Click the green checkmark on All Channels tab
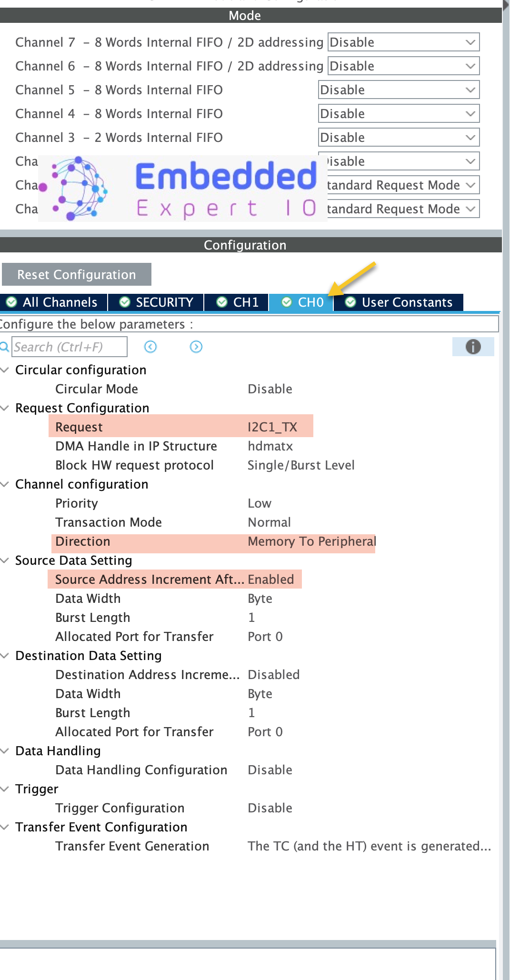The height and width of the screenshot is (980, 520). [11, 302]
